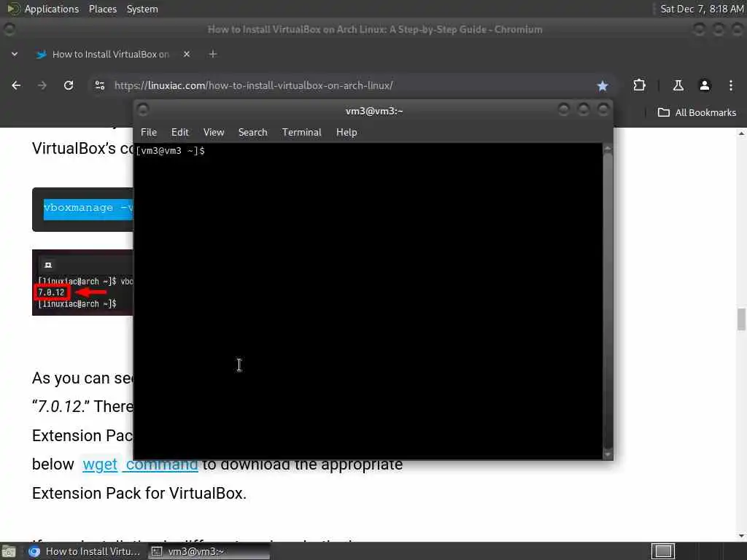Image resolution: width=747 pixels, height=560 pixels.
Task: Open Chromium three-dot menu
Action: 731,85
